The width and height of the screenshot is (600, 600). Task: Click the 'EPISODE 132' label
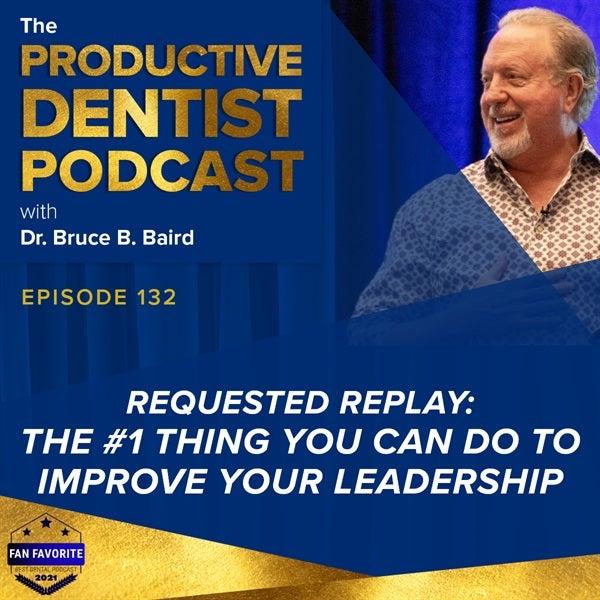99,297
